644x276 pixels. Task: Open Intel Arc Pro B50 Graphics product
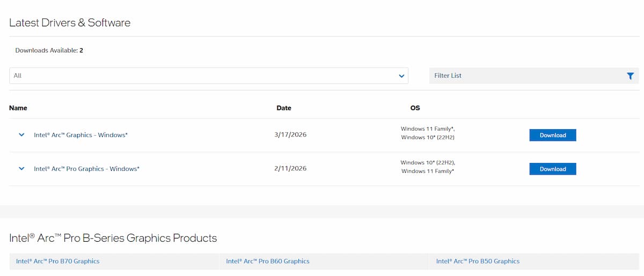pyautogui.click(x=478, y=262)
